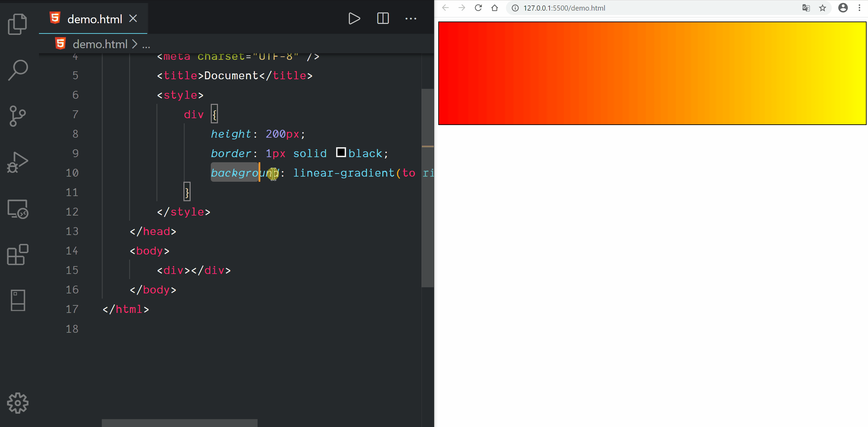Click the browser address bar URL
Image resolution: width=868 pixels, height=427 pixels.
click(564, 8)
